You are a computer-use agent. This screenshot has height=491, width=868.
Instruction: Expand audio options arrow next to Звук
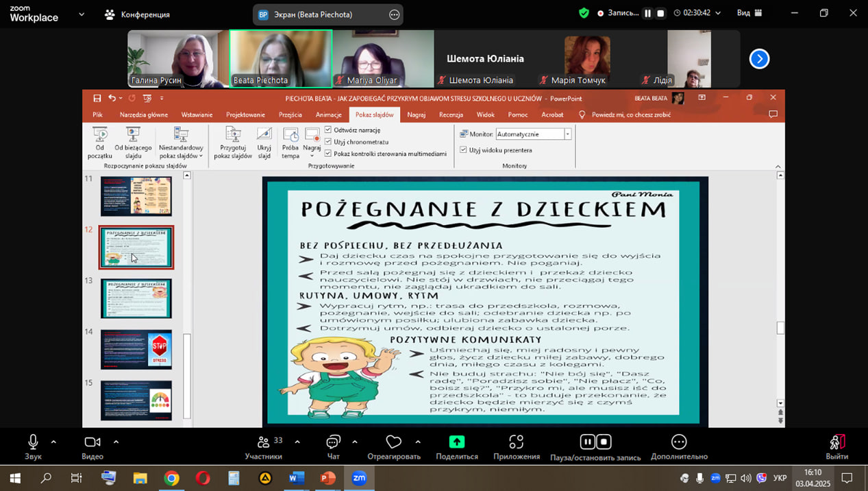[x=53, y=442]
